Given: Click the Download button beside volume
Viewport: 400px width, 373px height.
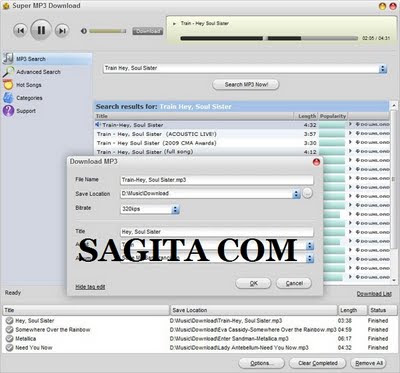Looking at the screenshot, I should click(x=148, y=31).
